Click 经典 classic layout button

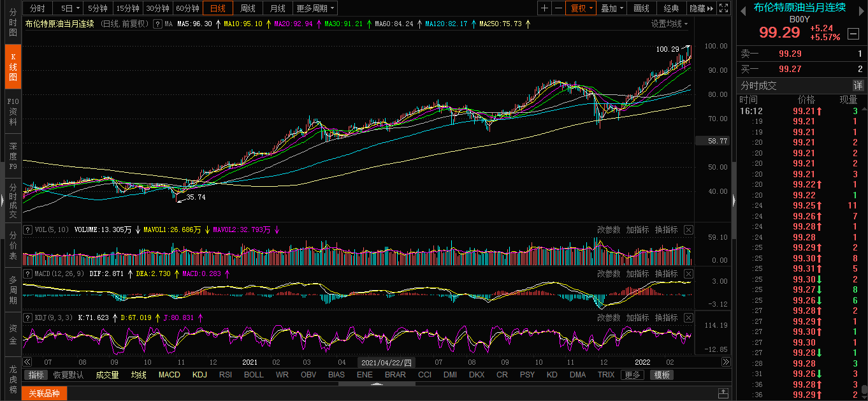tap(672, 8)
